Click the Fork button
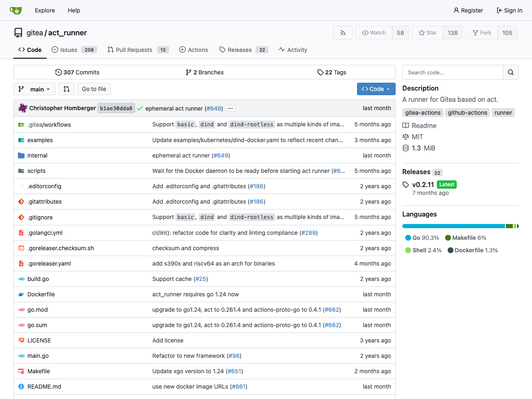Image resolution: width=532 pixels, height=399 pixels. (x=482, y=33)
